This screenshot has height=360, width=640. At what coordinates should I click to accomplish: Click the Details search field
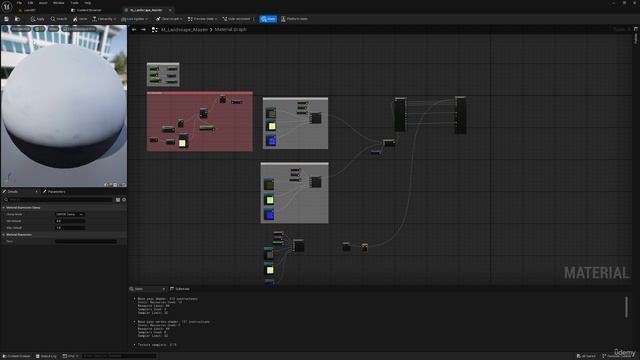(59, 200)
